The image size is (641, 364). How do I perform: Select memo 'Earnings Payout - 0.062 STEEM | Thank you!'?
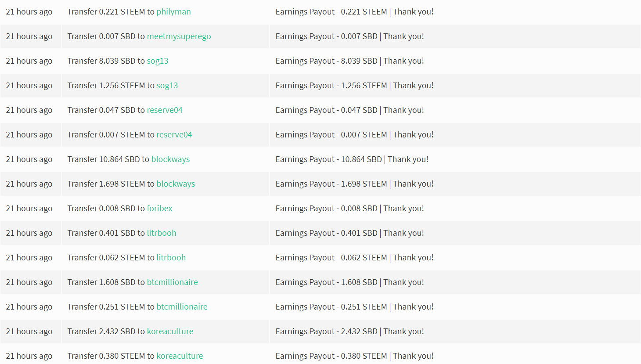coord(355,258)
